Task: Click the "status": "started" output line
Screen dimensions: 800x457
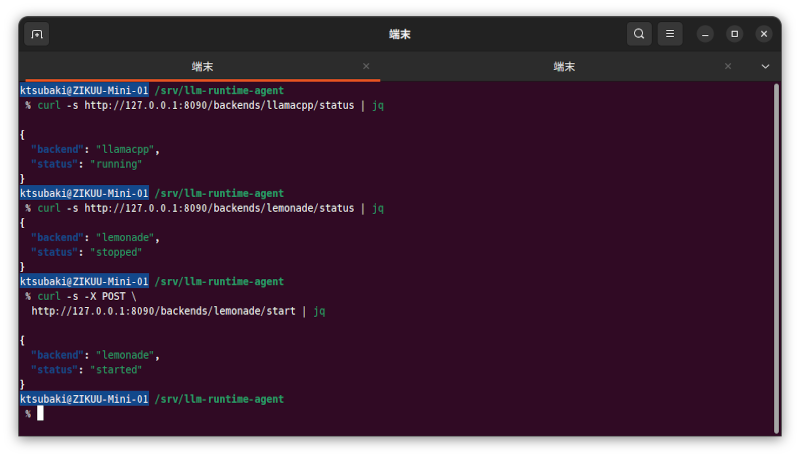Action: pos(86,370)
